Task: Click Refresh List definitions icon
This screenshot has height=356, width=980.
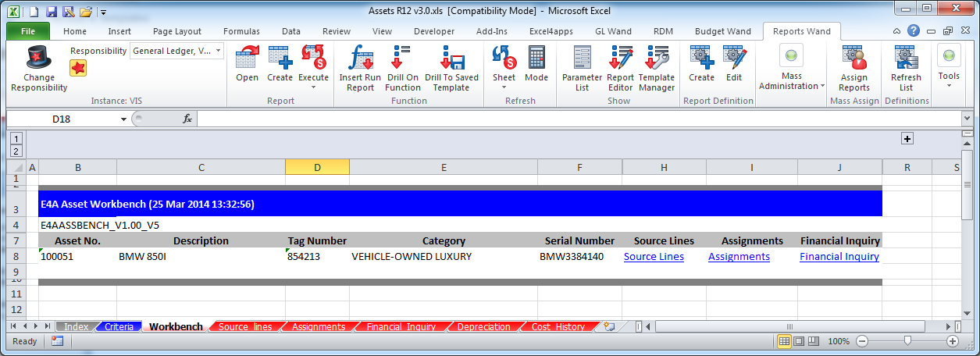Action: click(906, 59)
